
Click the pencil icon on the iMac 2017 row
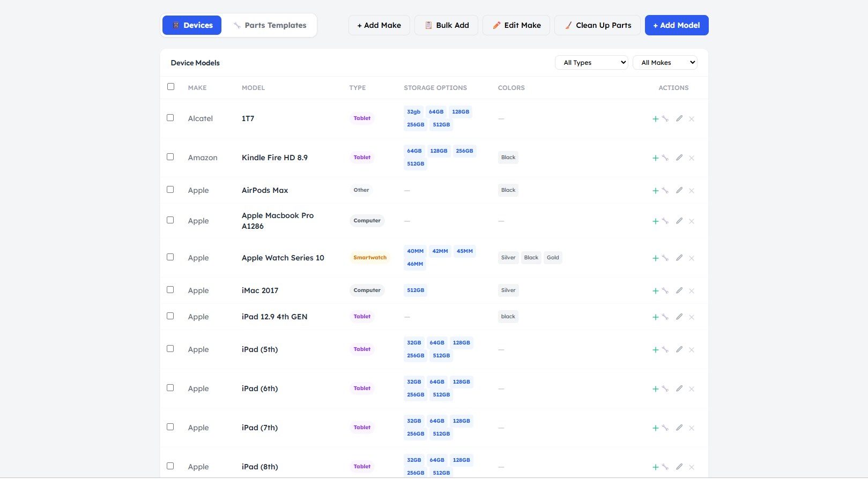pos(679,290)
